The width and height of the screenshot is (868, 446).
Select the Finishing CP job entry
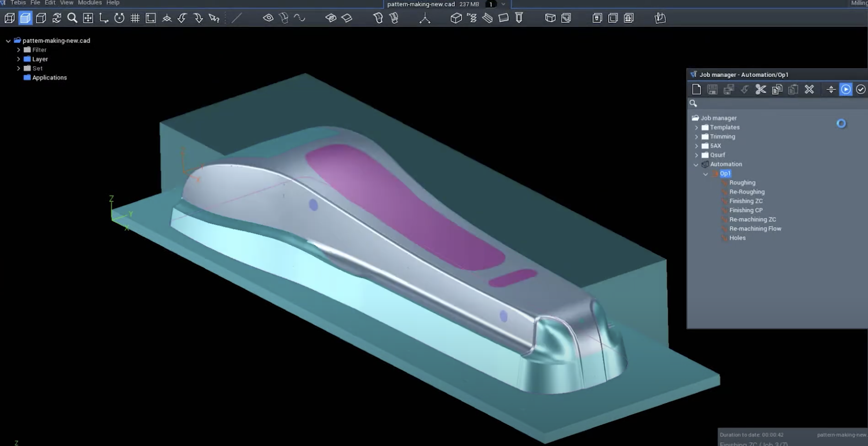745,210
